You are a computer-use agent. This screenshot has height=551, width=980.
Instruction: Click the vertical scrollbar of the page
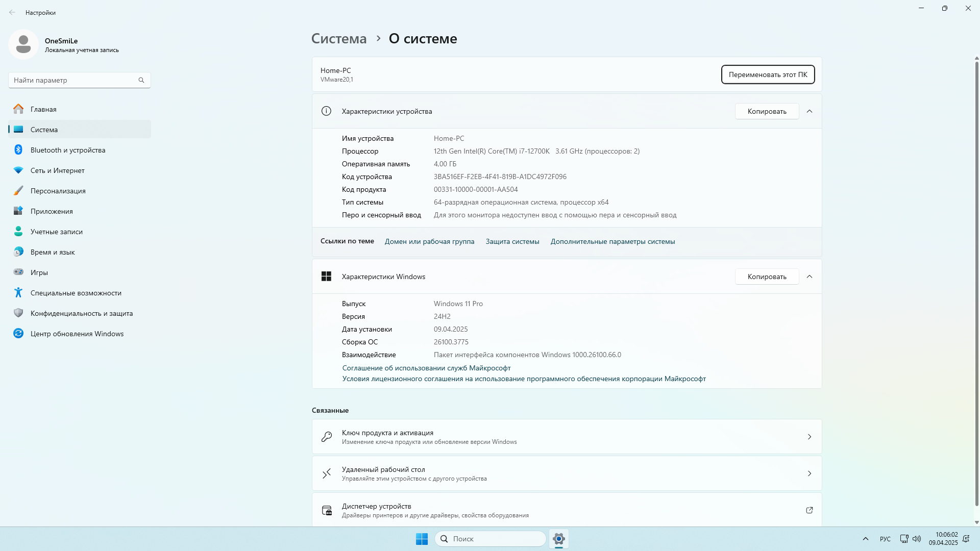click(x=976, y=286)
